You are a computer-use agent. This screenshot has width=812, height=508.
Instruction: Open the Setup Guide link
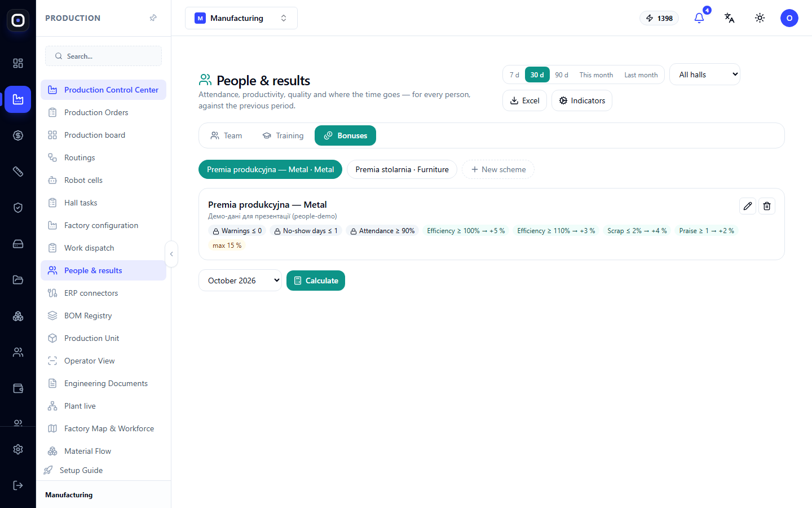point(81,470)
